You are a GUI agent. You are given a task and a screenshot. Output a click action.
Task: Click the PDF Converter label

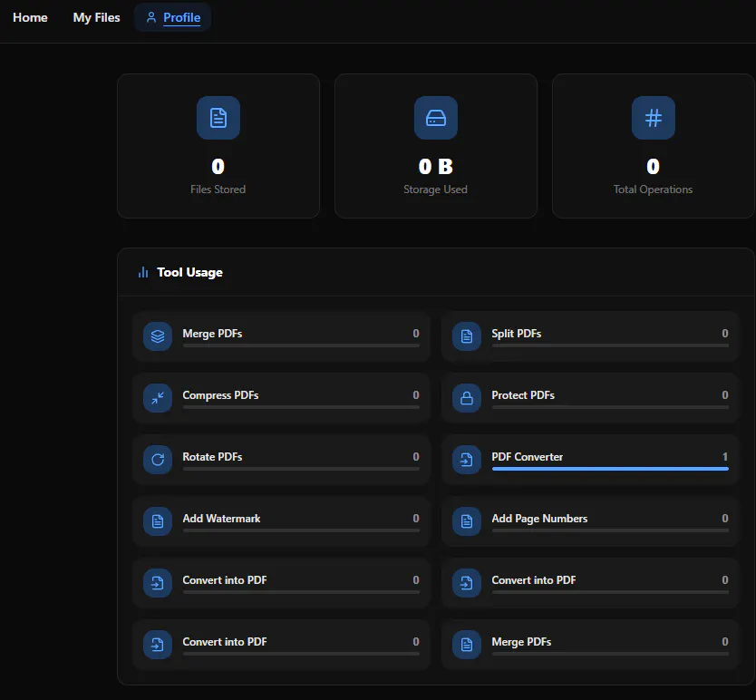click(x=527, y=457)
